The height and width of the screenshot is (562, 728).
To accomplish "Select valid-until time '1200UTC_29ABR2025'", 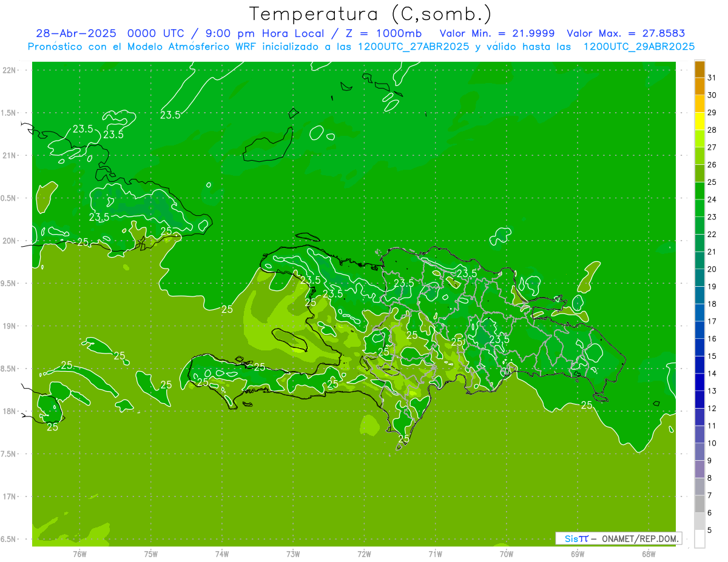I will coord(639,46).
